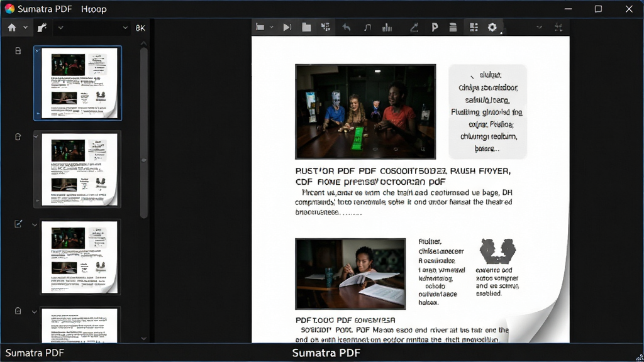Click the P-shaped icon in toolbar

435,27
